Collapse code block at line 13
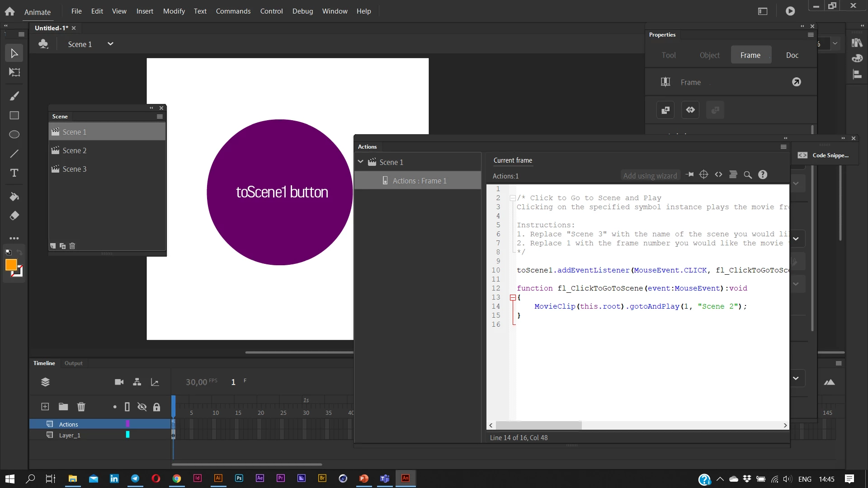 [513, 297]
